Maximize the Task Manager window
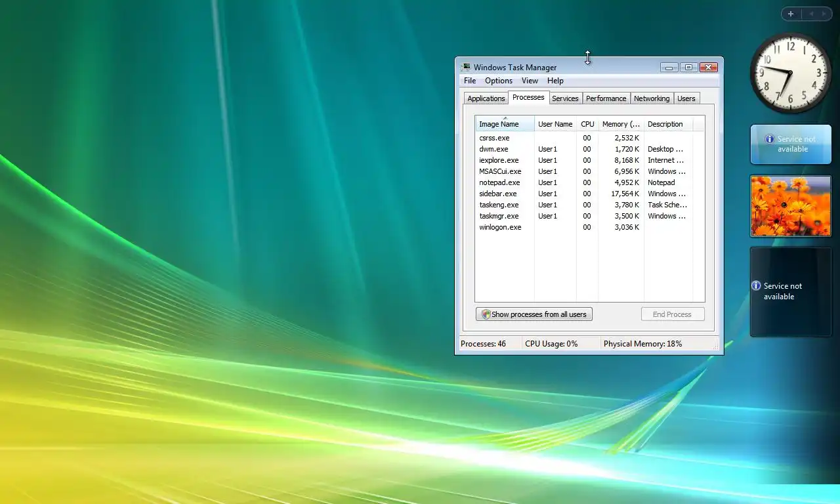840x504 pixels. click(x=688, y=67)
